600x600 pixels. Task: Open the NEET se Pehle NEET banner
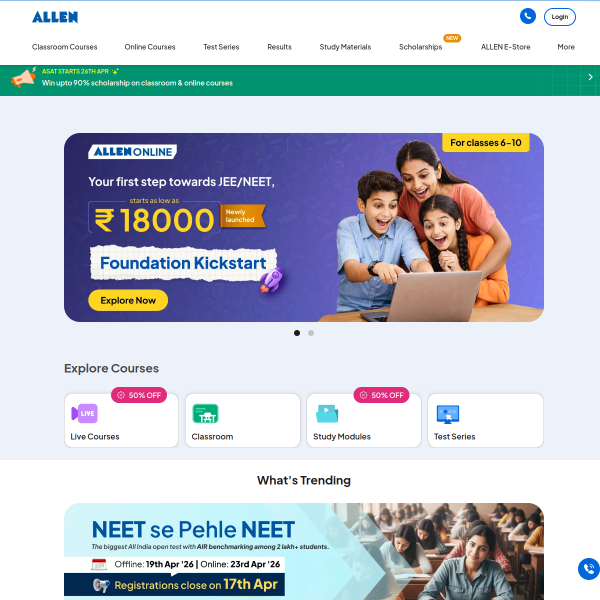coord(304,551)
